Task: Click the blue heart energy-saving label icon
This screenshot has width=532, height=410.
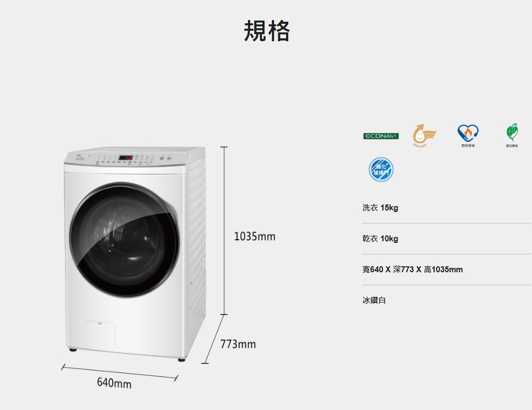Action: point(468,135)
